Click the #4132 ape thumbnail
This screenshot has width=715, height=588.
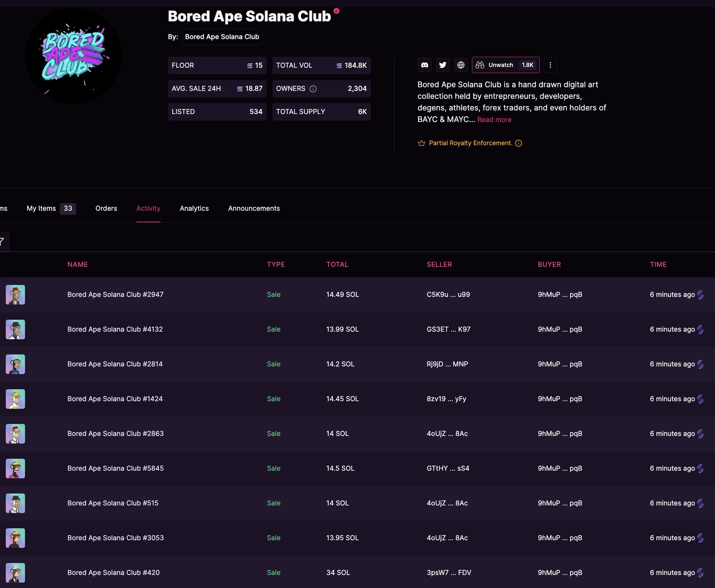click(15, 329)
